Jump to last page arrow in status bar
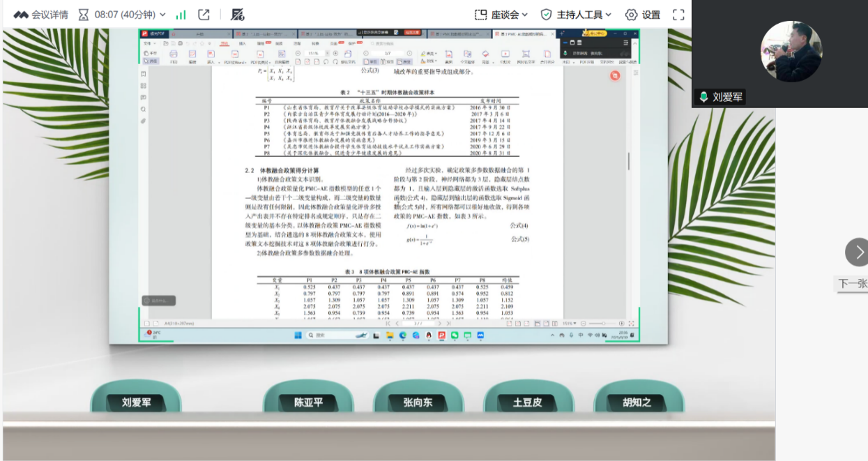868x461 pixels. pyautogui.click(x=449, y=324)
